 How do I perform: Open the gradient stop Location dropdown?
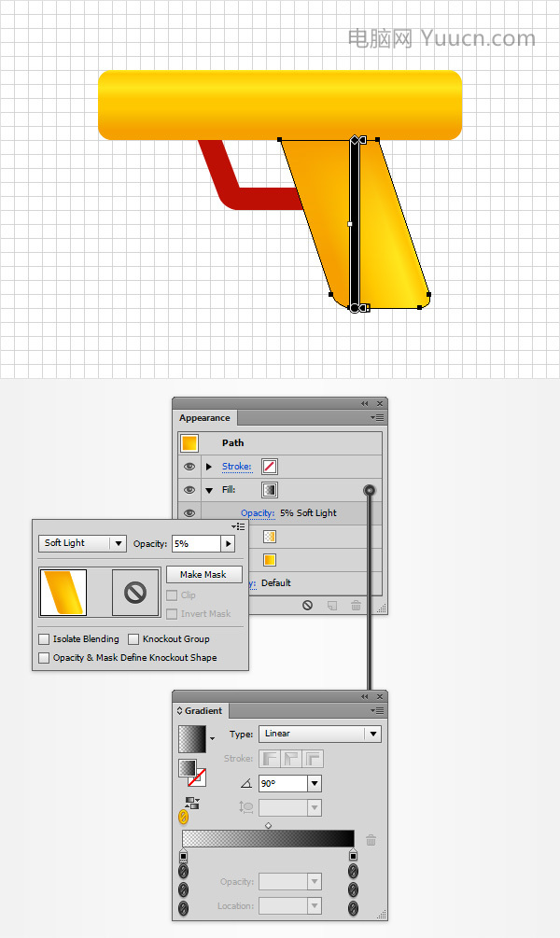coord(315,905)
